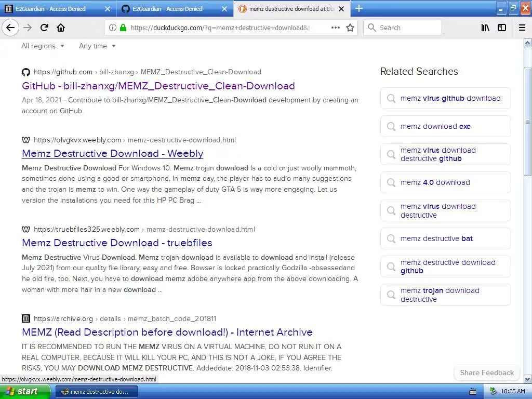Search related 'memz destructive download github'
This screenshot has width=532, height=399.
pyautogui.click(x=445, y=267)
